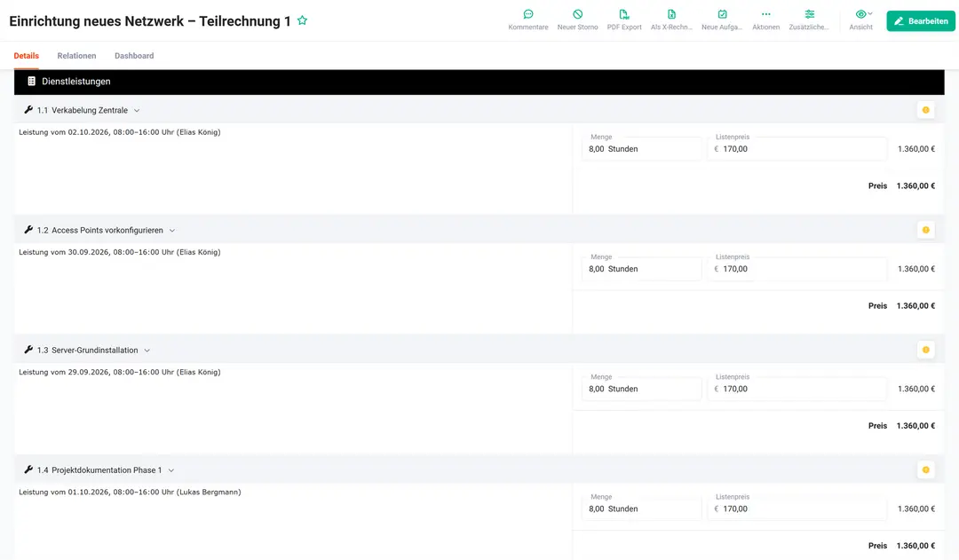Click title '1.3 Server-Grundinstallation'

87,351
